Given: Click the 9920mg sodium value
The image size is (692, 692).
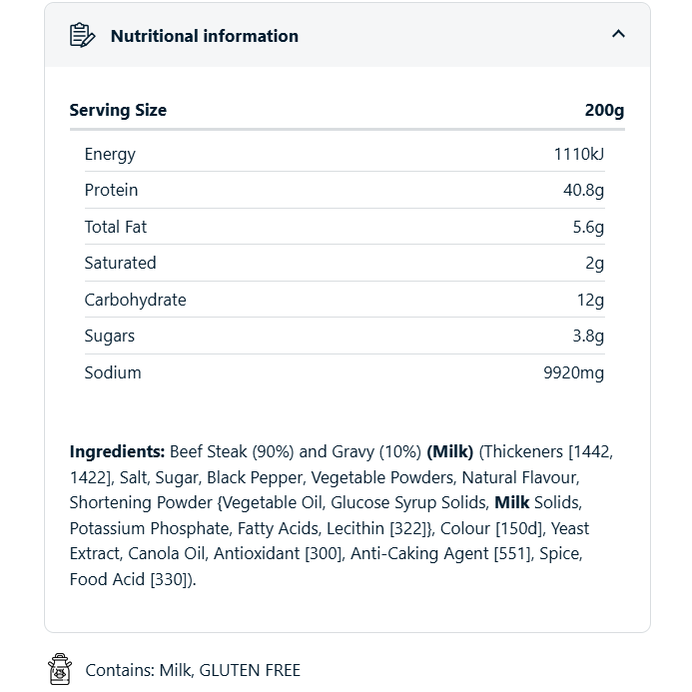Looking at the screenshot, I should coord(573,373).
